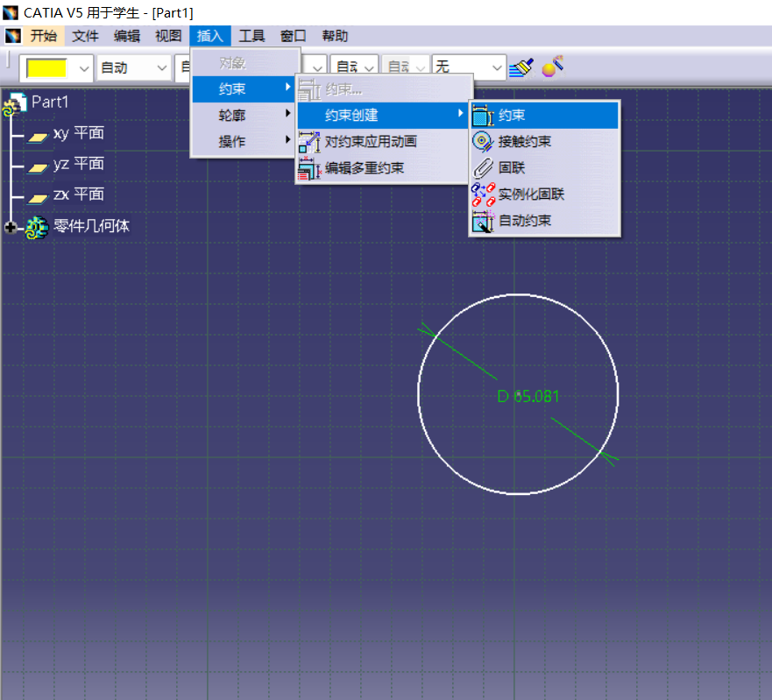Click the graphic properties wizard sphere icon
The image size is (772, 700).
tap(552, 67)
